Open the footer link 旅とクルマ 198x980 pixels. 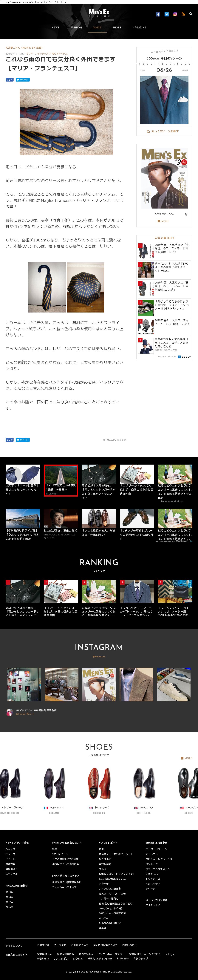tap(105, 859)
